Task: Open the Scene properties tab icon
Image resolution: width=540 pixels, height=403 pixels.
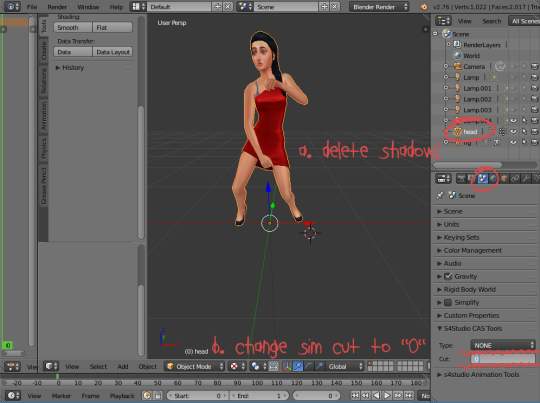Action: coord(482,178)
